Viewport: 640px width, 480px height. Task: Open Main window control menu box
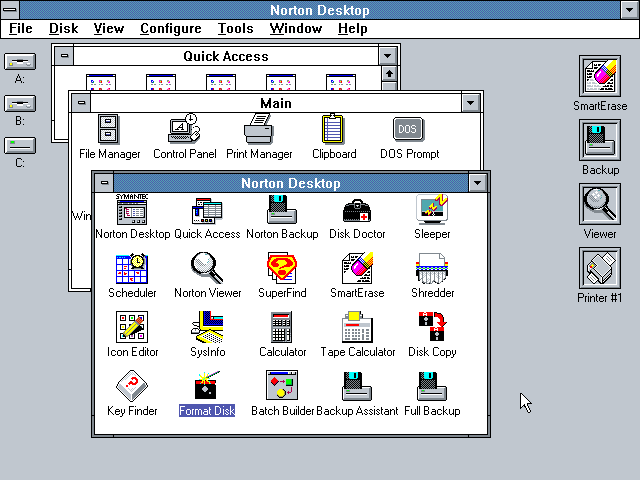click(x=81, y=102)
